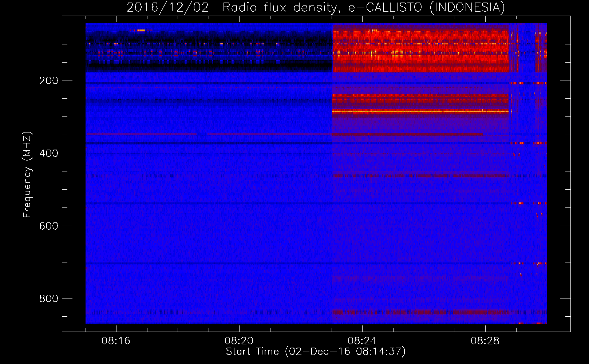Click the 400 frequency tick label
Viewport: 589px width, 364px height.
tap(49, 153)
